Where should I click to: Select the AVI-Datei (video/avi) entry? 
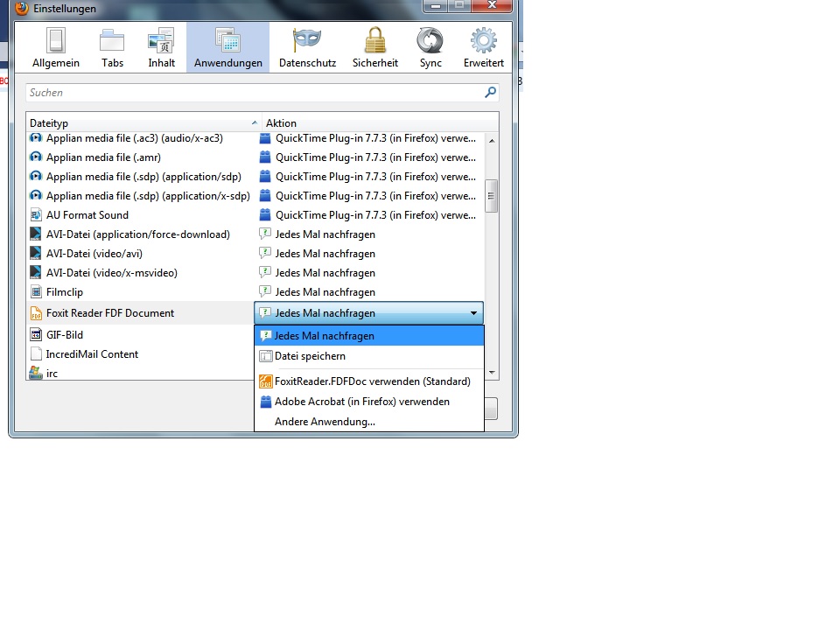pyautogui.click(x=255, y=254)
